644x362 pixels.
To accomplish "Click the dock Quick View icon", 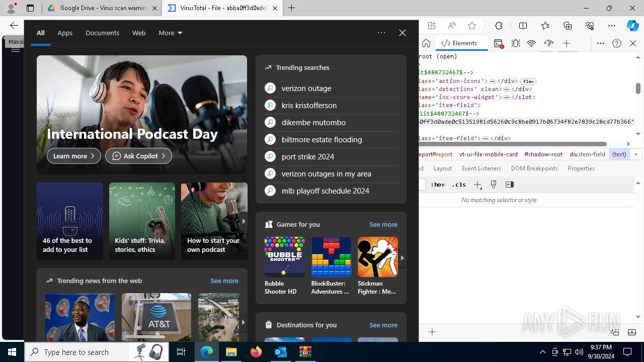I will tap(615, 332).
